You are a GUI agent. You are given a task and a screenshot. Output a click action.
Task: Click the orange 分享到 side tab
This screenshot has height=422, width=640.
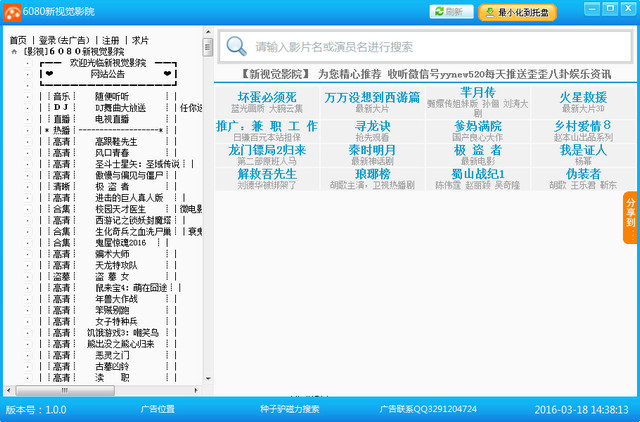pyautogui.click(x=631, y=218)
